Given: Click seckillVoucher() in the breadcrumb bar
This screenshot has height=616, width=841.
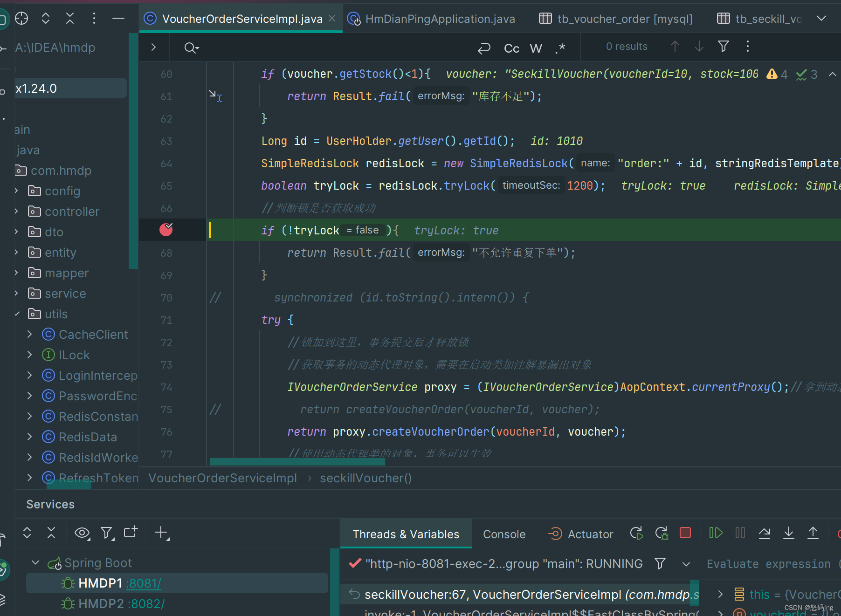Looking at the screenshot, I should 365,479.
